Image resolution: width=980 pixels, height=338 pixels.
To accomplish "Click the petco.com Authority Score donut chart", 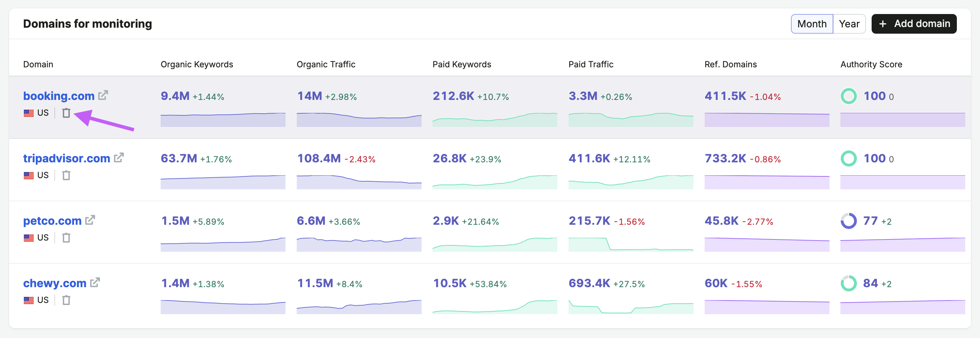I will pos(848,221).
